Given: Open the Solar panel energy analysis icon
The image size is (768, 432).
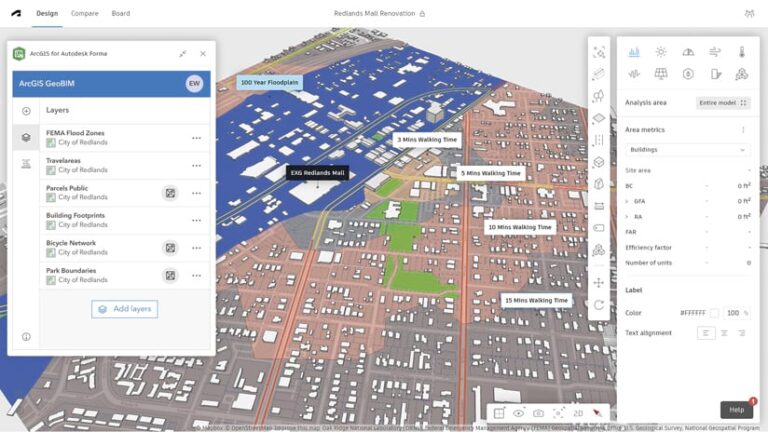Looking at the screenshot, I should 661,74.
